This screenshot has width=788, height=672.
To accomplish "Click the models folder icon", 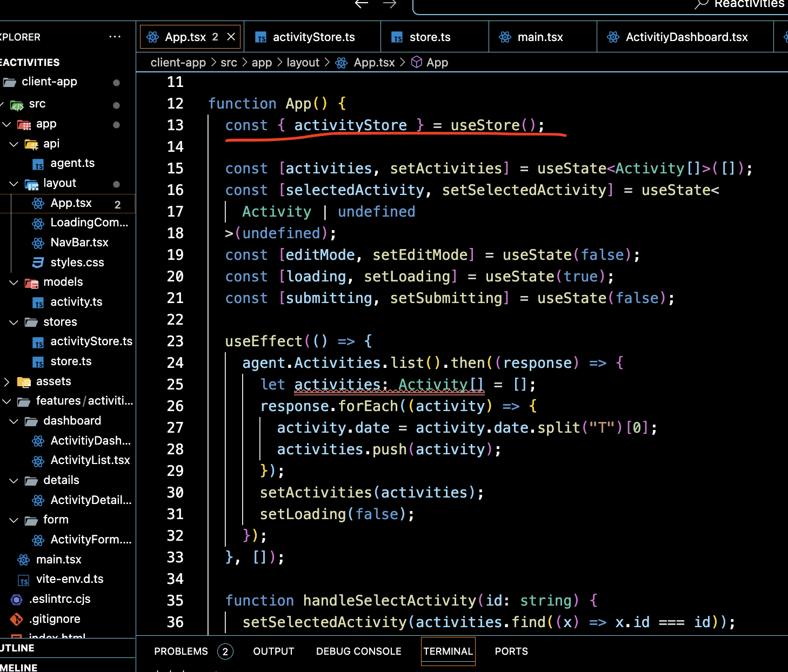I will 31,283.
